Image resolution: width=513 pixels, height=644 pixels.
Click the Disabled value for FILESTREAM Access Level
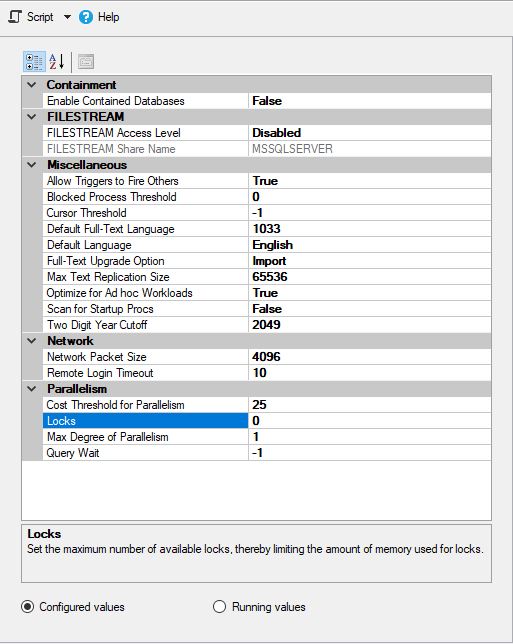pyautogui.click(x=370, y=133)
